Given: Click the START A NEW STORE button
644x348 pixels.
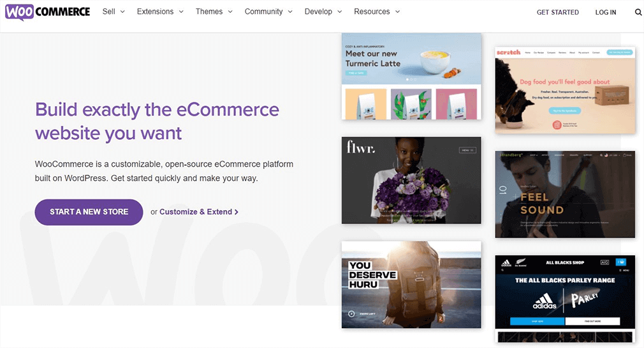Looking at the screenshot, I should [x=89, y=212].
